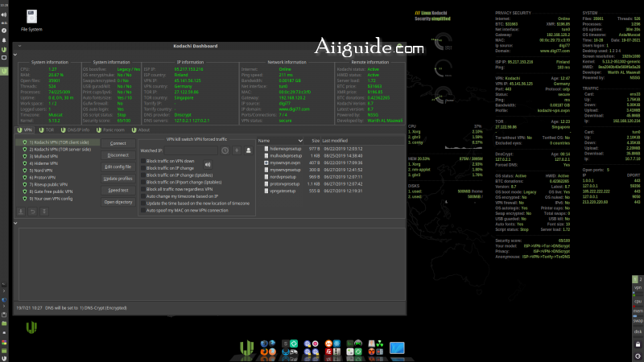644x362 pixels.
Task: Click the Watched IP input field
Action: (191, 150)
